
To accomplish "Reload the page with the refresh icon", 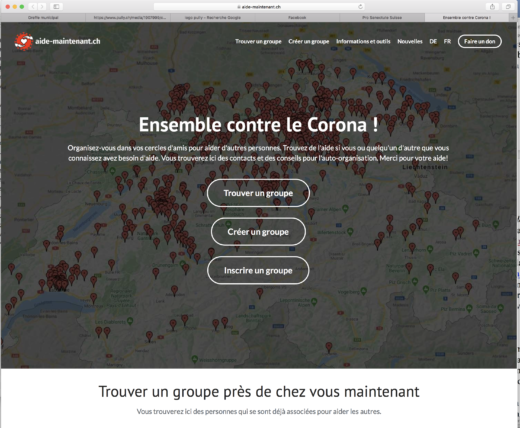I will click(360, 7).
